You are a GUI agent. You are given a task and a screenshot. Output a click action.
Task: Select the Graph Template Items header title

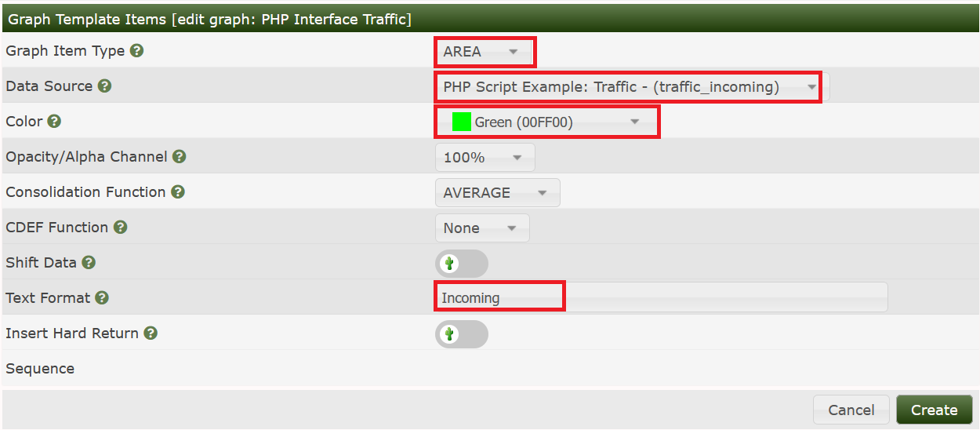click(x=209, y=19)
